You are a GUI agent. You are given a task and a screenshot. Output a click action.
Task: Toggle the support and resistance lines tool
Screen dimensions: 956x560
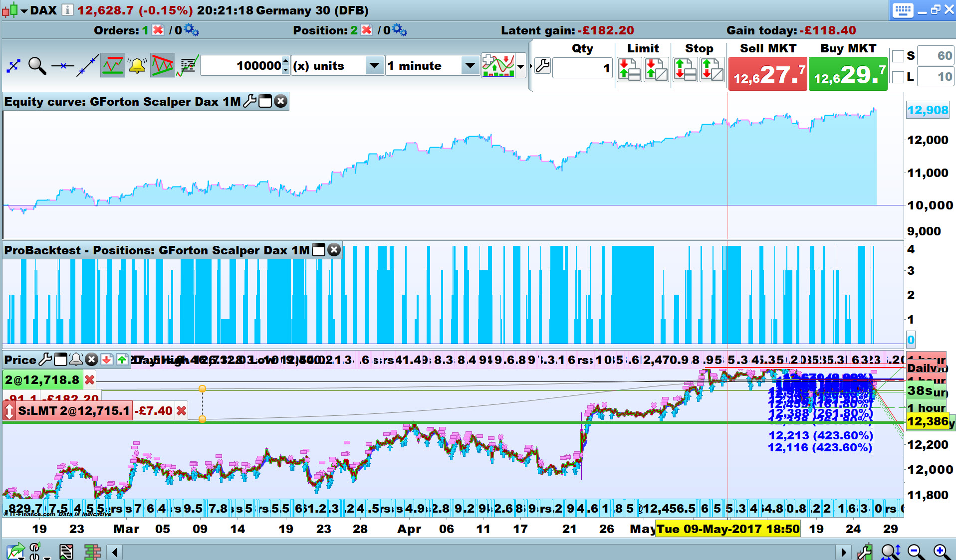point(112,65)
